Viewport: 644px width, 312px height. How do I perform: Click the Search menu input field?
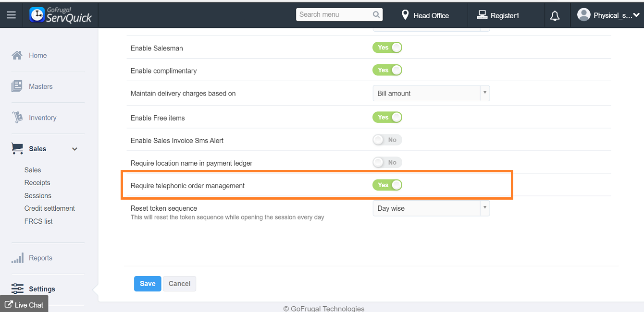click(334, 14)
